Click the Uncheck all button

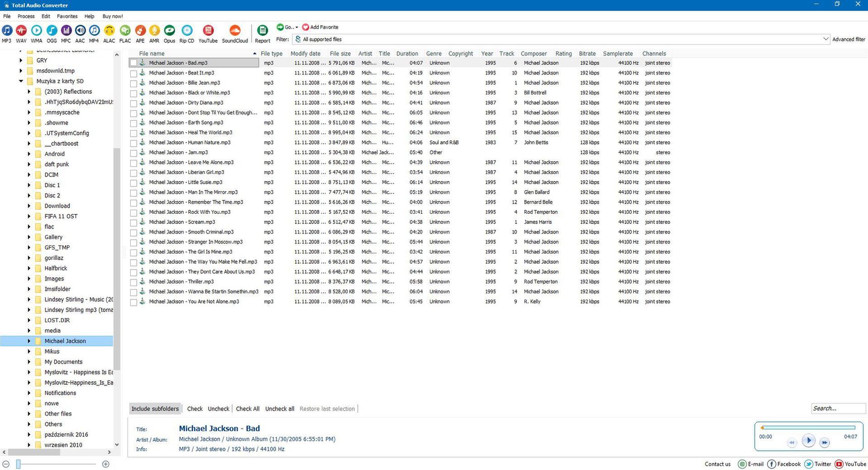click(280, 408)
